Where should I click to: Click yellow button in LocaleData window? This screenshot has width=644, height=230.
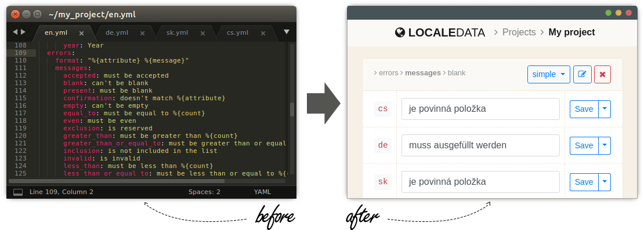618,13
